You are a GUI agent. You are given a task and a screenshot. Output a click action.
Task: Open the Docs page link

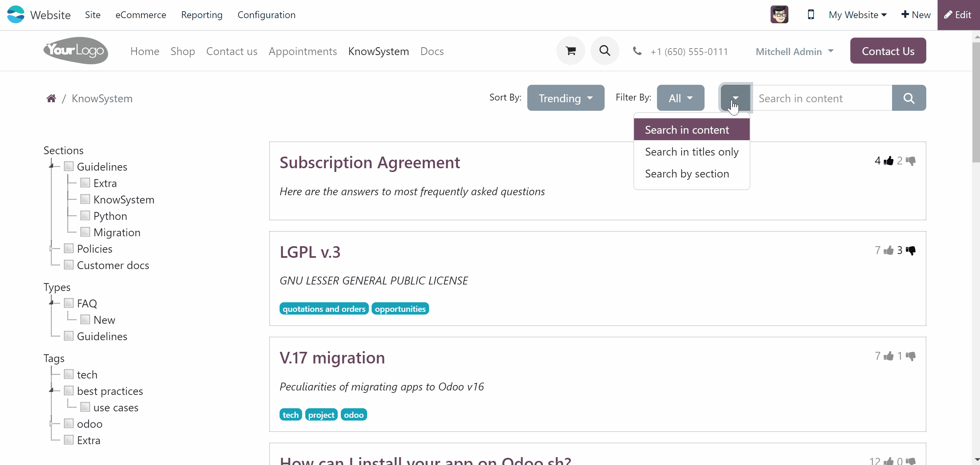(x=432, y=51)
